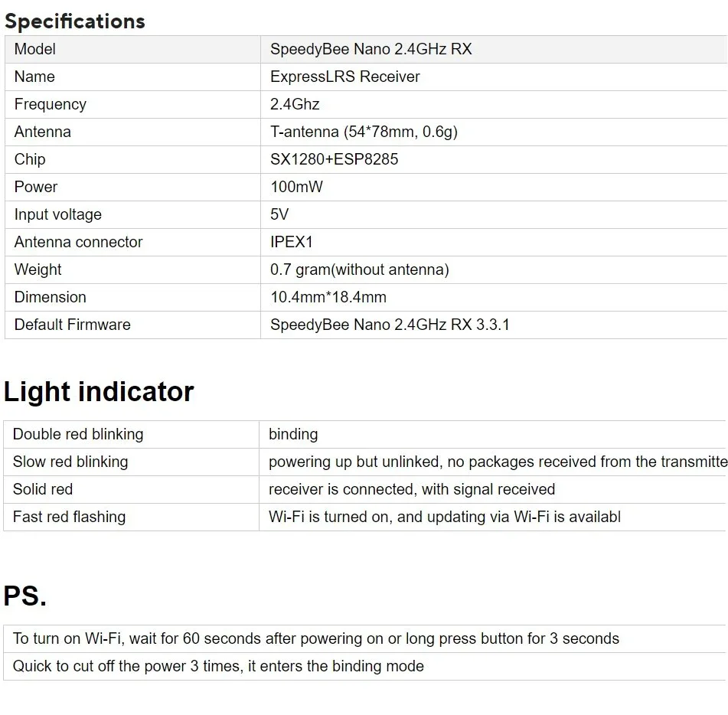Click the Weight row value

tap(359, 269)
